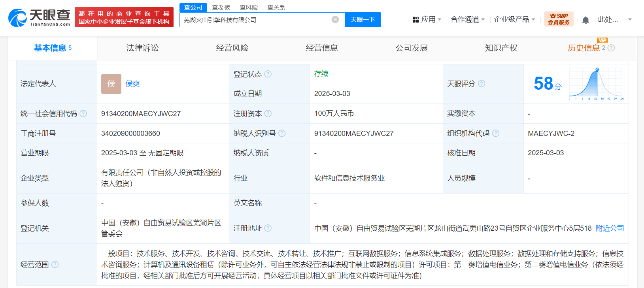The image size is (644, 288).
Task: Clear the search box text
Action: [335, 20]
